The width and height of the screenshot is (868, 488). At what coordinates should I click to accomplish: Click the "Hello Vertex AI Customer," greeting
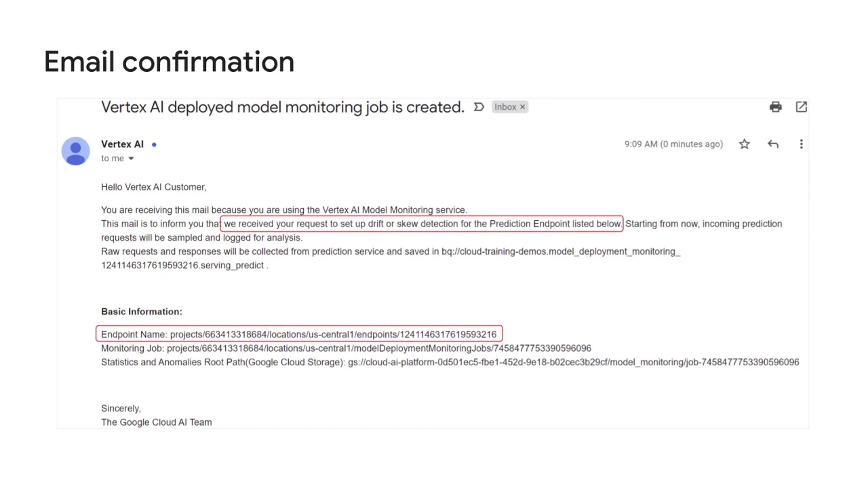pyautogui.click(x=154, y=187)
